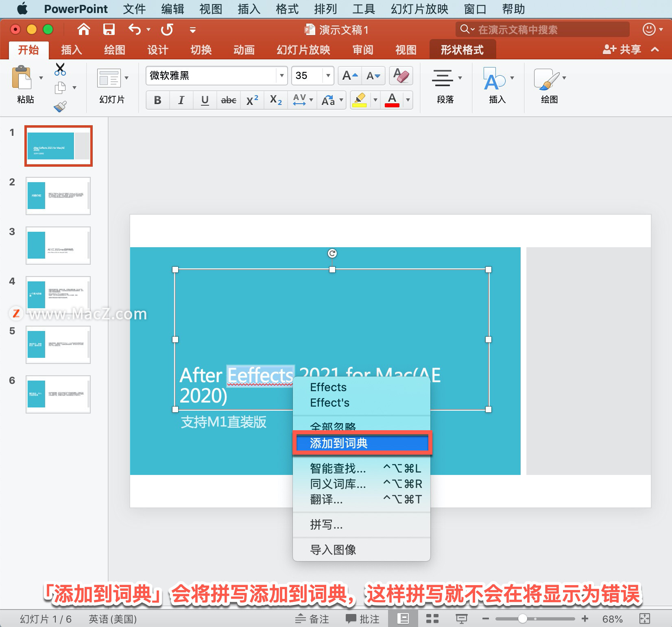
Task: Select slide 6 thumbnail
Action: (x=58, y=394)
